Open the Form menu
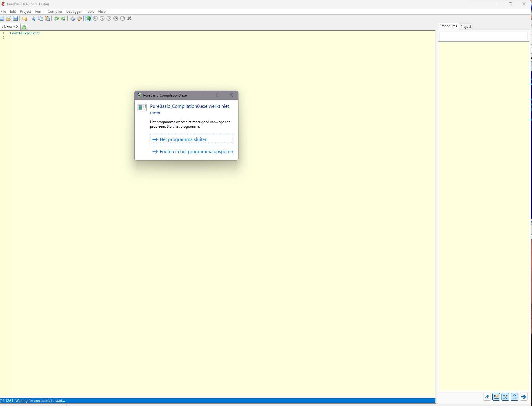Image resolution: width=532 pixels, height=406 pixels. coord(39,12)
